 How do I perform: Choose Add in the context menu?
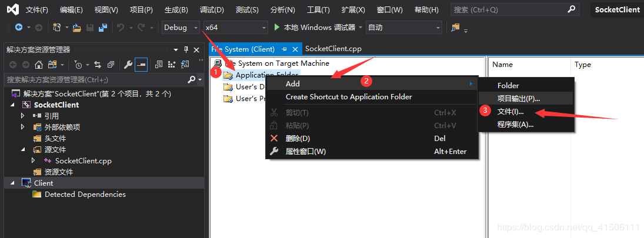372,83
